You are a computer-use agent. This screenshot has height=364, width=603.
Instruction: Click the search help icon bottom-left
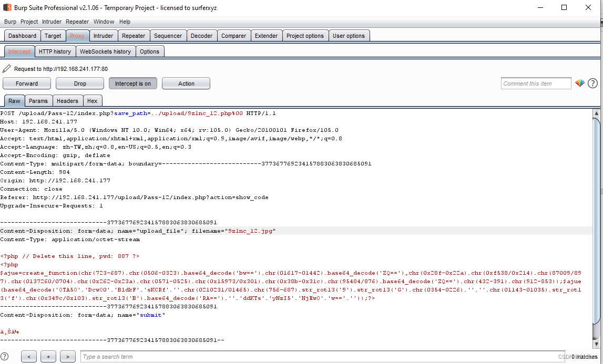coord(5,356)
